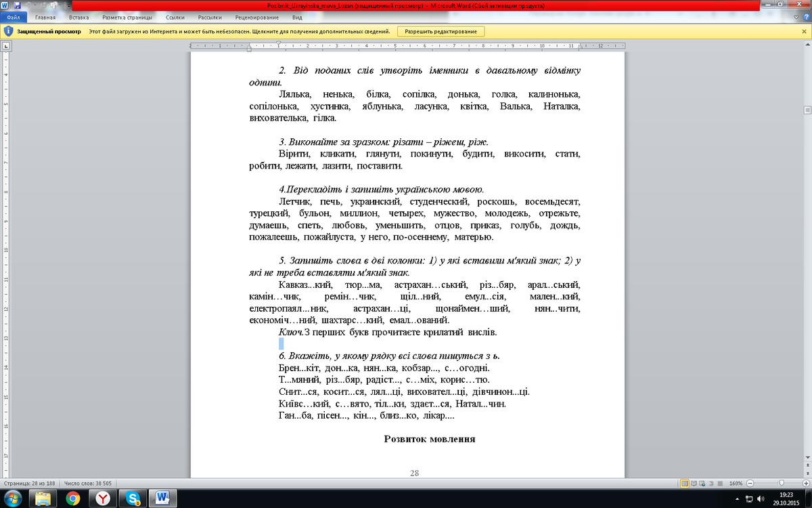Click the heading Розвиток мовлення

(430, 439)
